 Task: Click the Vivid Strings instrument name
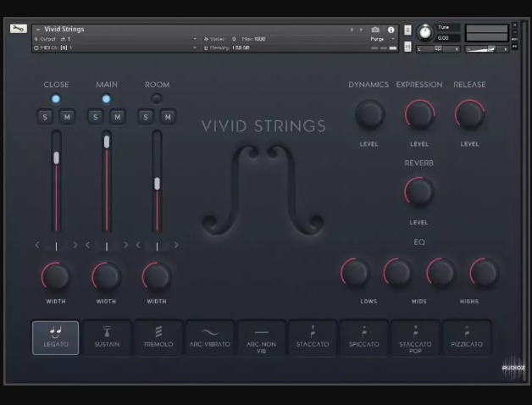point(64,29)
